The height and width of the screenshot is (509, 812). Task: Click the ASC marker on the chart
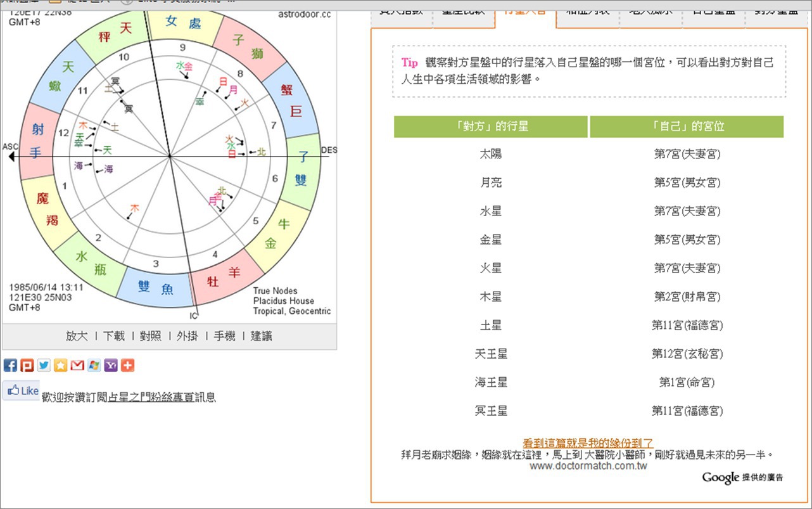[10, 147]
